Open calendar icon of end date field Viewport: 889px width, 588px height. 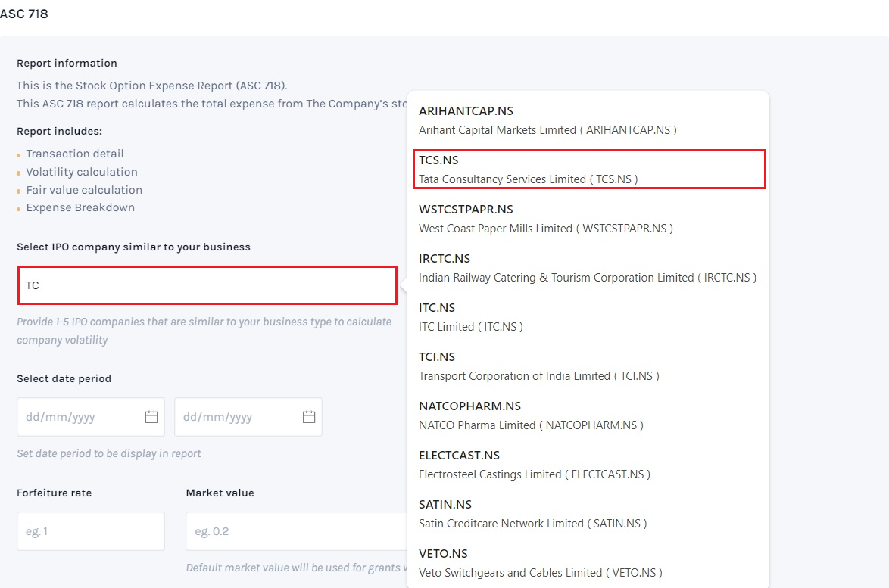309,417
